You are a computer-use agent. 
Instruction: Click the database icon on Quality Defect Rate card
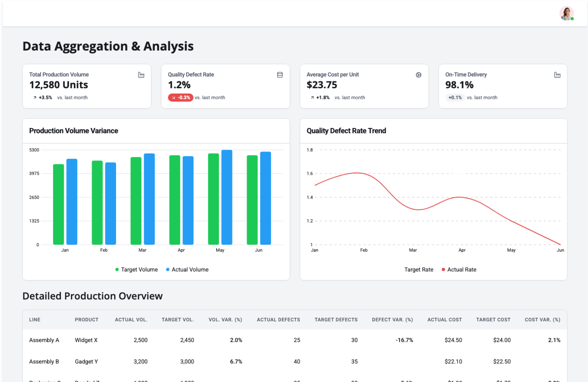280,75
